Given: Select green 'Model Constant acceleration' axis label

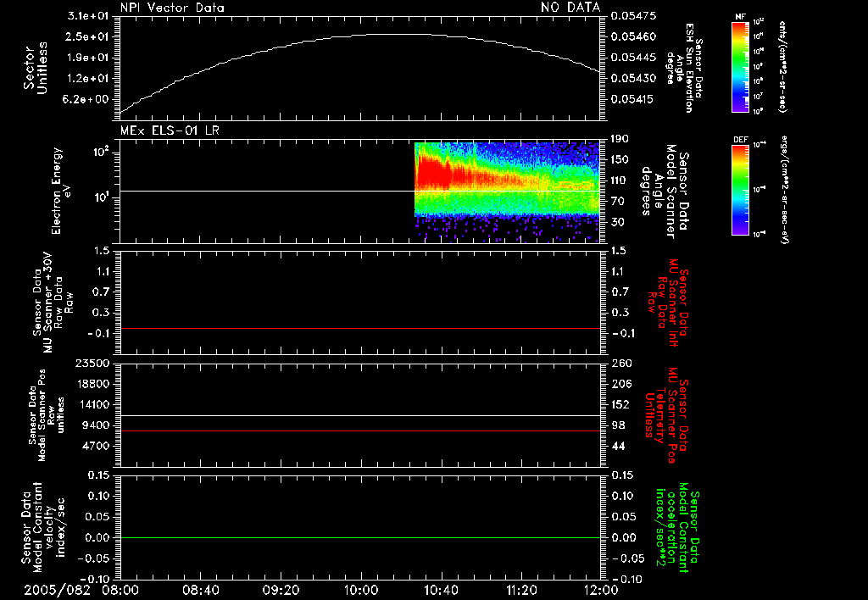Looking at the screenshot, I should pos(677,529).
